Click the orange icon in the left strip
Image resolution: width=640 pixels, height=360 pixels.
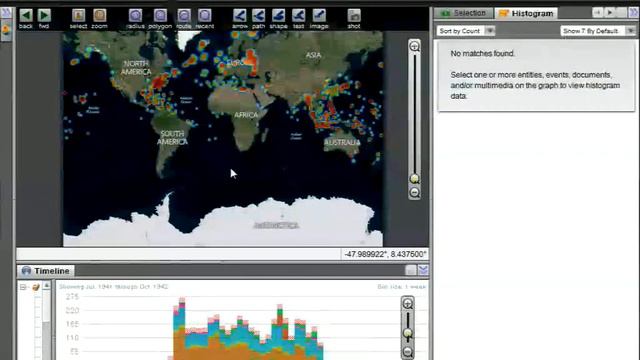[6, 31]
